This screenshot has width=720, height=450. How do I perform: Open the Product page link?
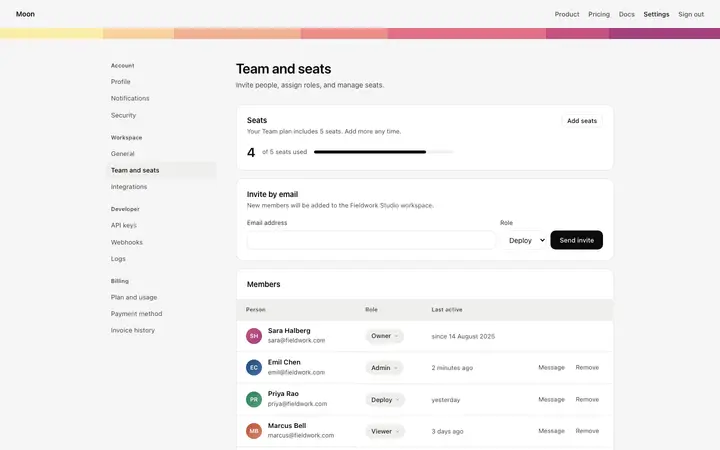pos(567,14)
